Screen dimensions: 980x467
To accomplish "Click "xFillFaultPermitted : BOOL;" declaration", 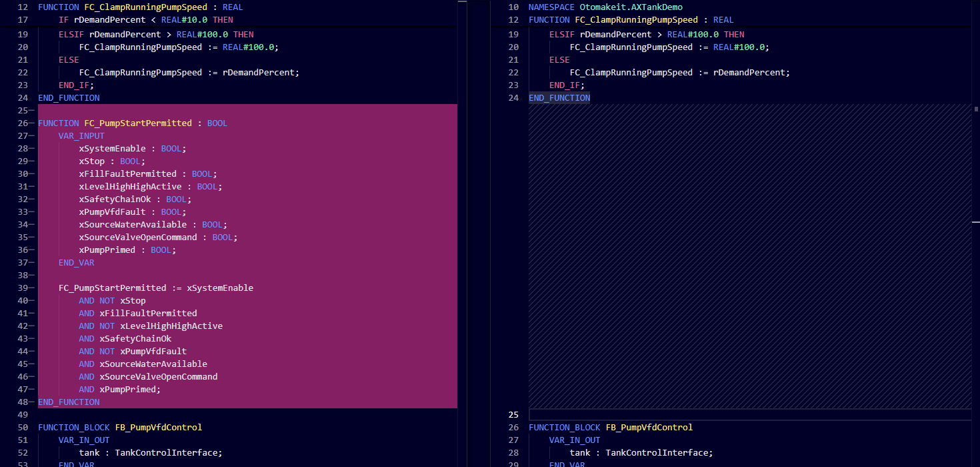I will [148, 173].
